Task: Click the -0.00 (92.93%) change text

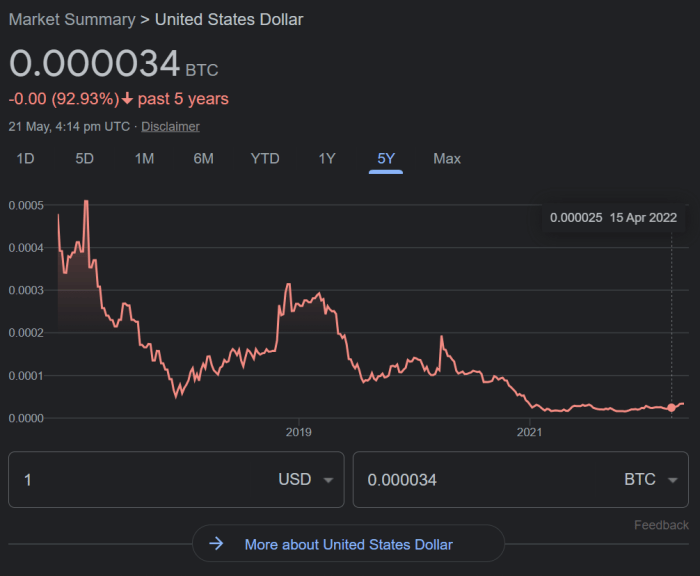Action: 64,99
